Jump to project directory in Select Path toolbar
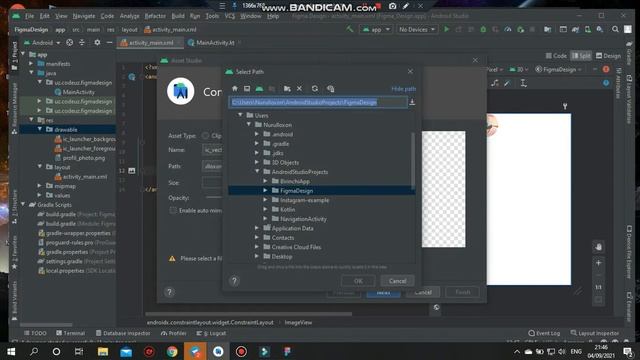This screenshot has height=360, width=640. (x=259, y=89)
